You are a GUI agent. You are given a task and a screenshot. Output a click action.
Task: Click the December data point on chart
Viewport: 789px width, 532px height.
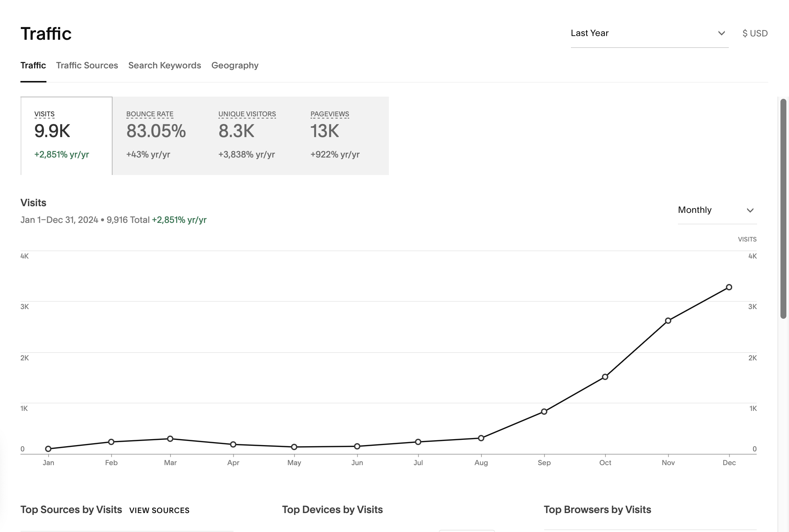click(x=729, y=287)
